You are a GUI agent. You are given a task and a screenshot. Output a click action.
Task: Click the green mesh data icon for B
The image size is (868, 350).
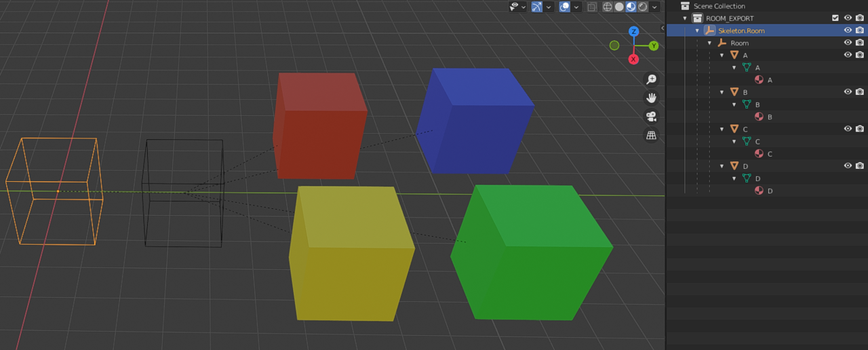[747, 104]
